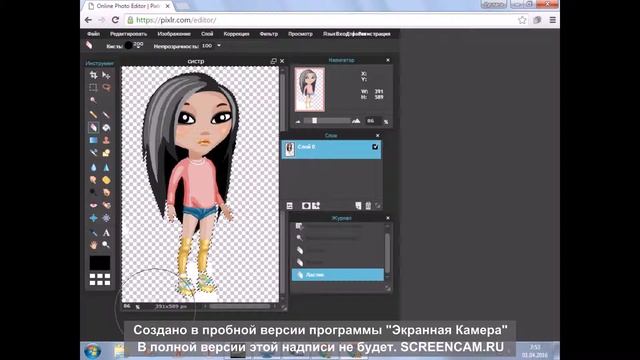Select the Clone Stamp tool
The height and width of the screenshot is (360, 640).
106,140
